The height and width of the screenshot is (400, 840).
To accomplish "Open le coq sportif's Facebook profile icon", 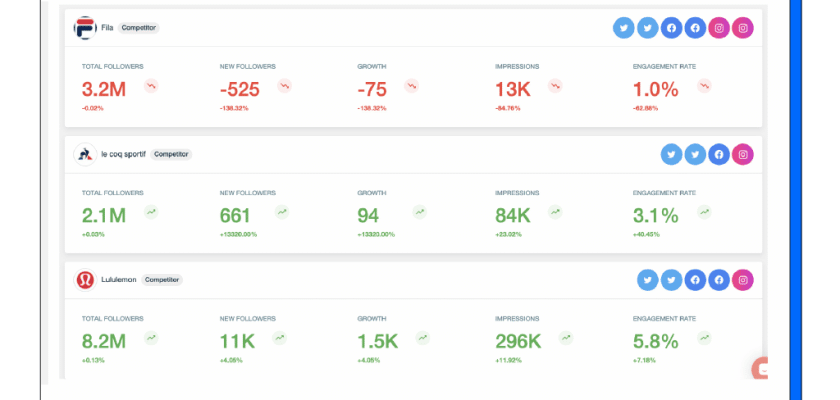I will 719,154.
